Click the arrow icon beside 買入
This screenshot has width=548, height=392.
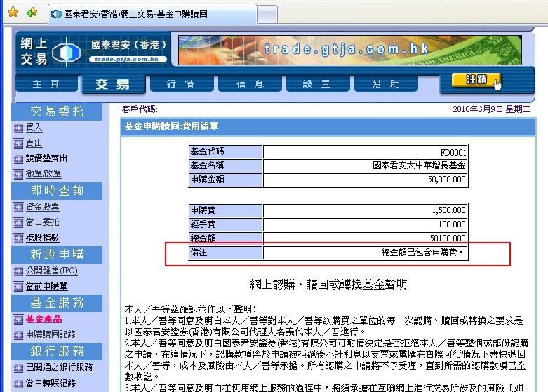18,128
